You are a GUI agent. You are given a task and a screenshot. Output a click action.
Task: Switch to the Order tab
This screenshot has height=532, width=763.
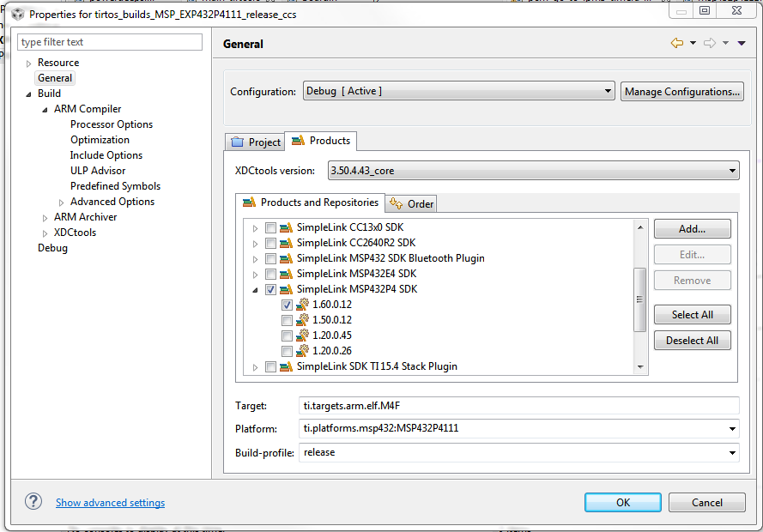tap(411, 203)
